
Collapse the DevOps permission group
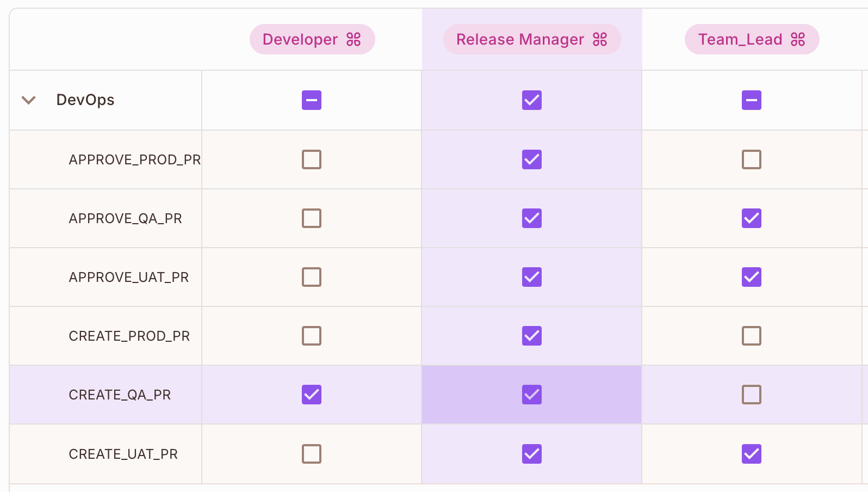pyautogui.click(x=28, y=100)
